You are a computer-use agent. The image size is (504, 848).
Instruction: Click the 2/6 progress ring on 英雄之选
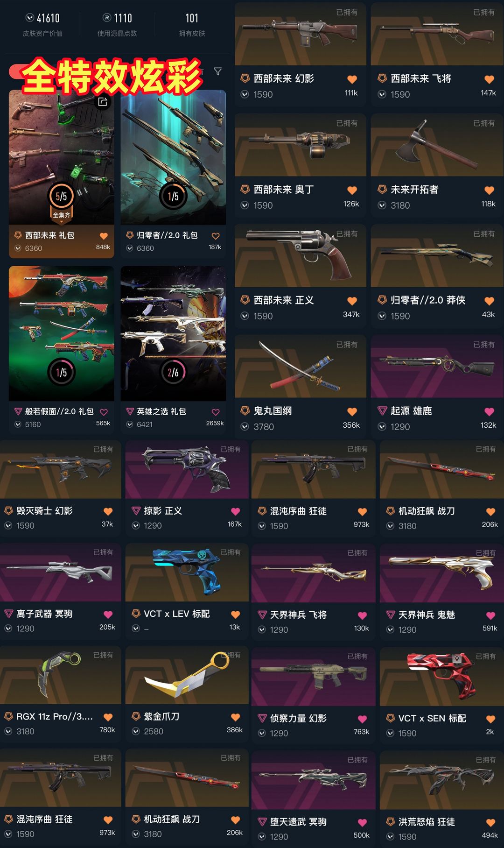point(173,372)
